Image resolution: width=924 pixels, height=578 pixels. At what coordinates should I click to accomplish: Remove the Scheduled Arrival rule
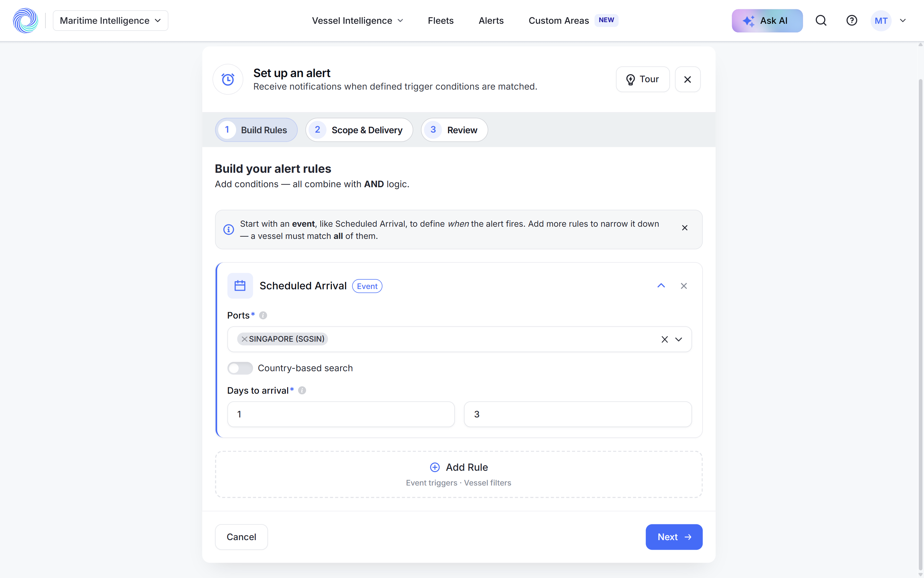(683, 286)
